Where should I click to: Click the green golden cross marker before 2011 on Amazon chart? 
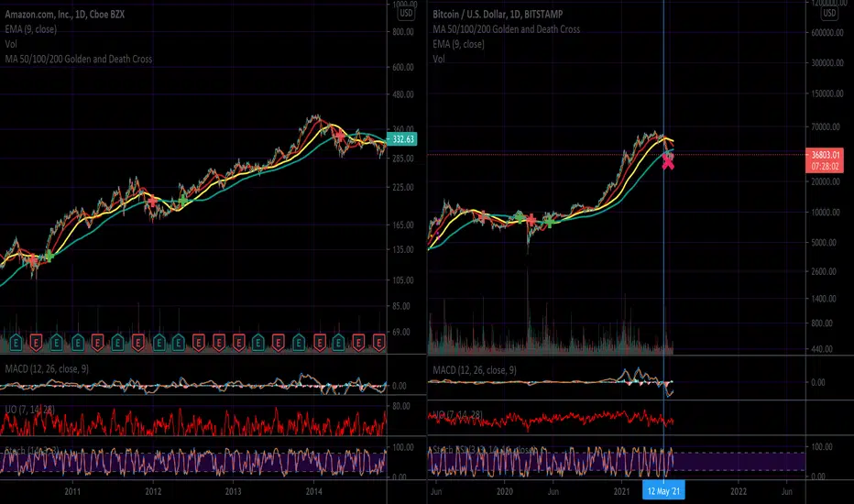pos(49,256)
